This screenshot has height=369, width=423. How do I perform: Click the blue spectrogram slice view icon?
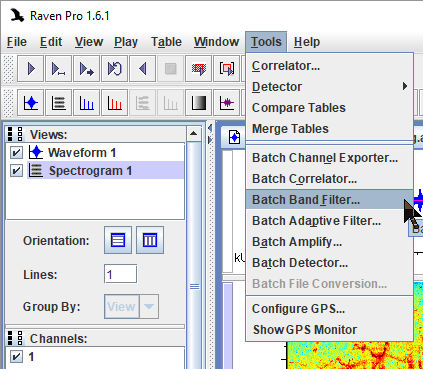[86, 103]
